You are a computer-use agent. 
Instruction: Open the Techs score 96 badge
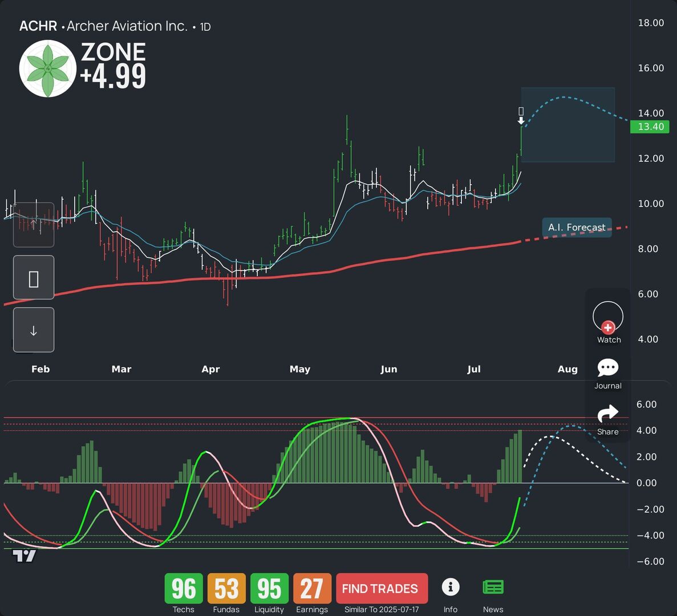coord(184,589)
